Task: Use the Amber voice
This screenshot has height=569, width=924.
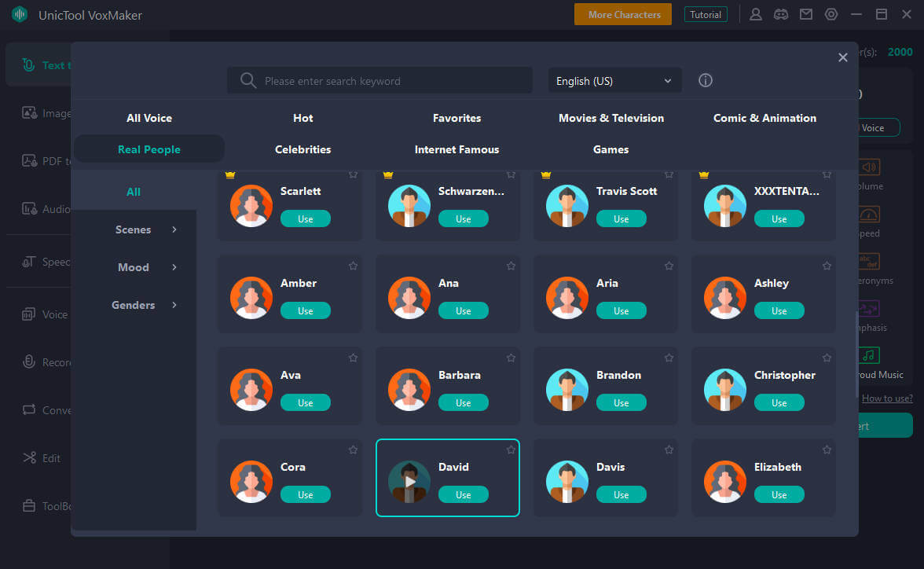Action: (305, 310)
